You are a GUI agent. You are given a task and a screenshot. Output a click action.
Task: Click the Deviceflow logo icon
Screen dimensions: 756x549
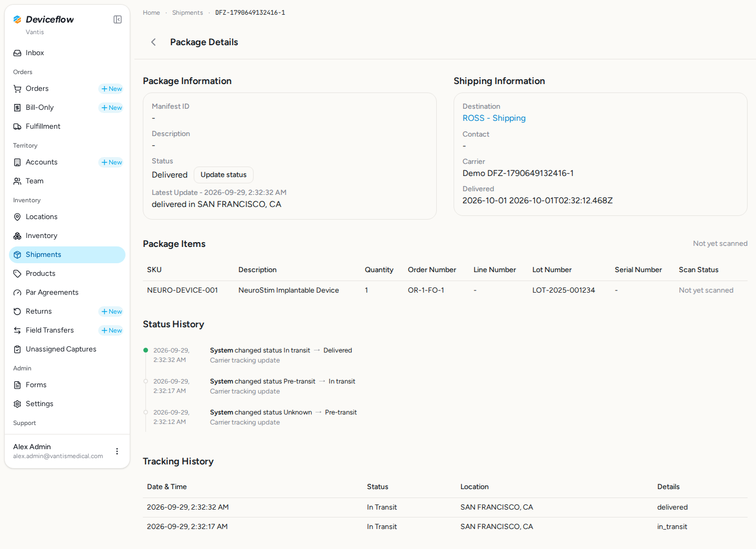17,19
